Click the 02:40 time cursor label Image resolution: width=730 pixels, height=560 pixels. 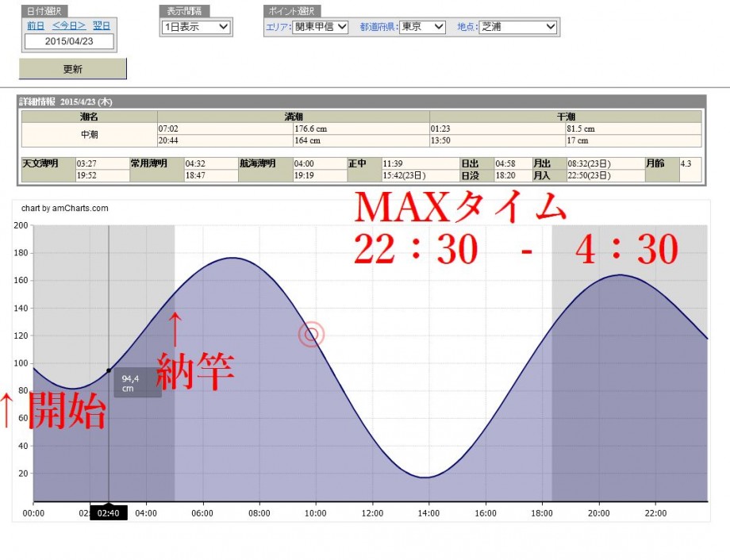click(x=109, y=513)
